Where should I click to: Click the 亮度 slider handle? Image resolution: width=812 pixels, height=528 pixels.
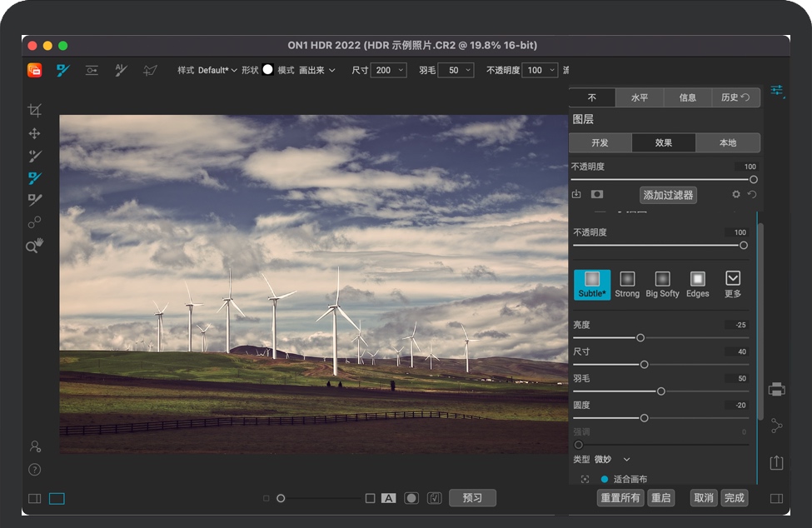click(x=640, y=338)
